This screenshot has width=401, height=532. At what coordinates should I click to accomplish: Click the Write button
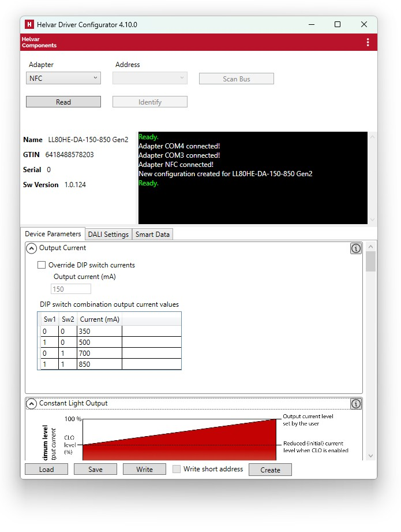point(144,470)
